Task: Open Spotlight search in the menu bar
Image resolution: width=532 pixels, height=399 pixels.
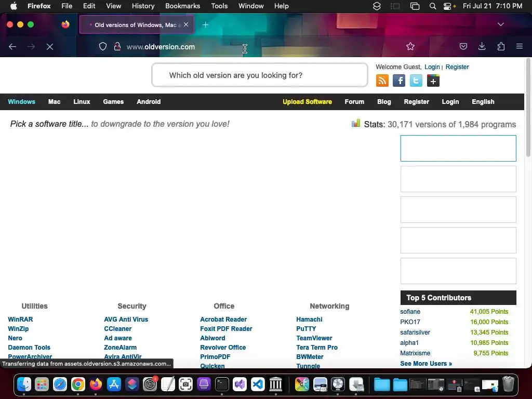Action: click(x=433, y=6)
